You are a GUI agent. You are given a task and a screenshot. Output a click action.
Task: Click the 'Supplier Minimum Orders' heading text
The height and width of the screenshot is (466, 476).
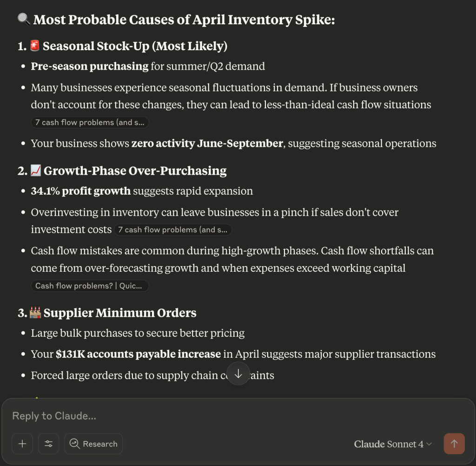[120, 313]
